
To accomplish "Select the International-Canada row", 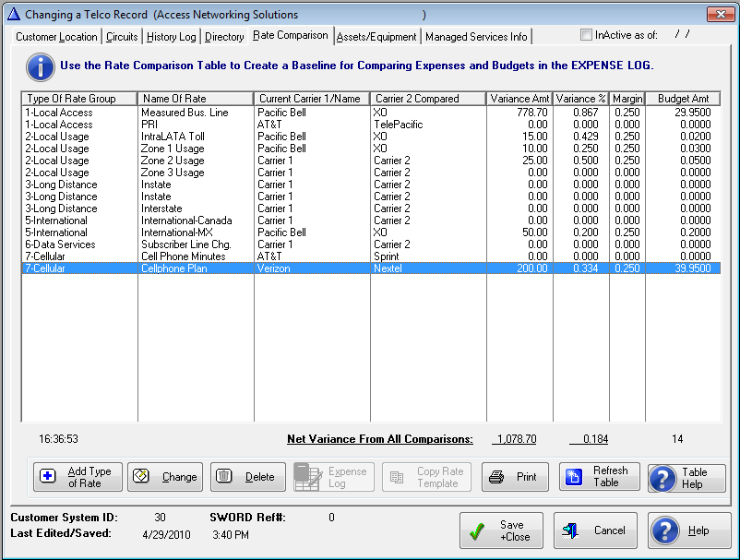I will click(371, 220).
